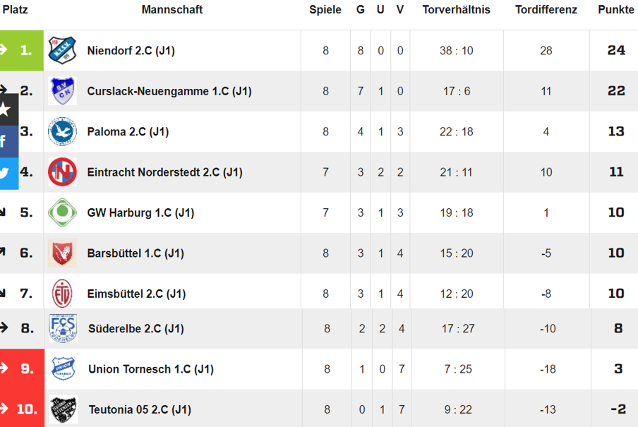This screenshot has width=638, height=427.
Task: Open the Süderelbe FCS crest
Action: point(63,328)
